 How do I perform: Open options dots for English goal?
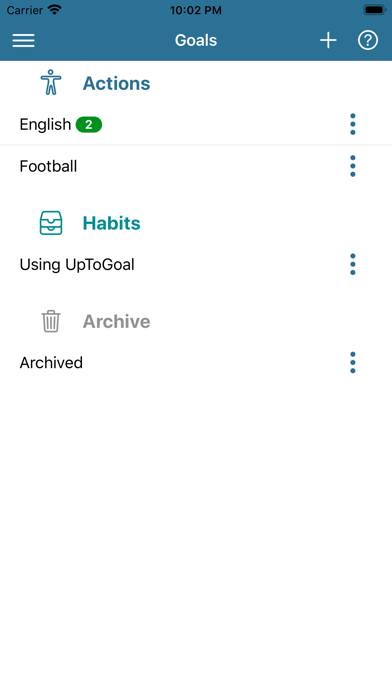click(352, 124)
